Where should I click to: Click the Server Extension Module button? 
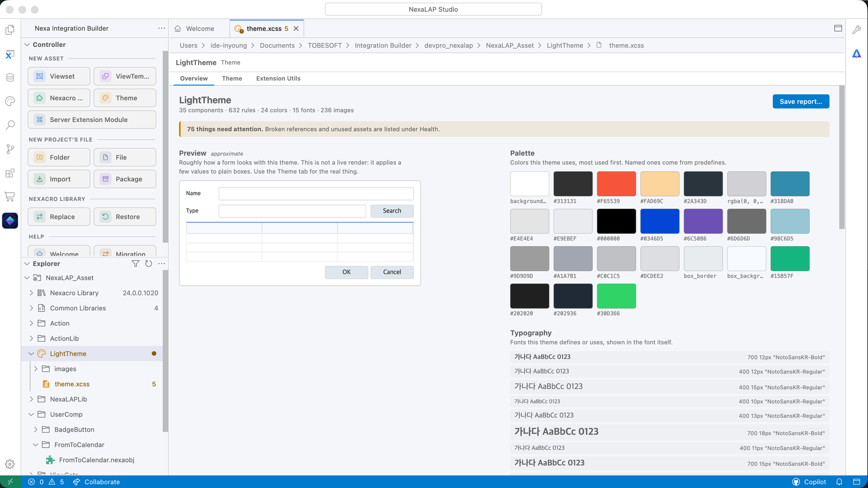tap(92, 120)
